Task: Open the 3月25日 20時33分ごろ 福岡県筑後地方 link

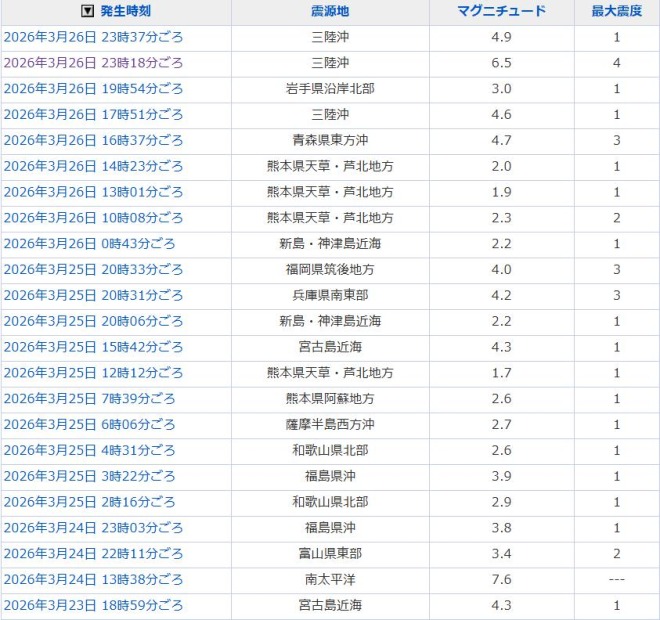Action: point(94,270)
